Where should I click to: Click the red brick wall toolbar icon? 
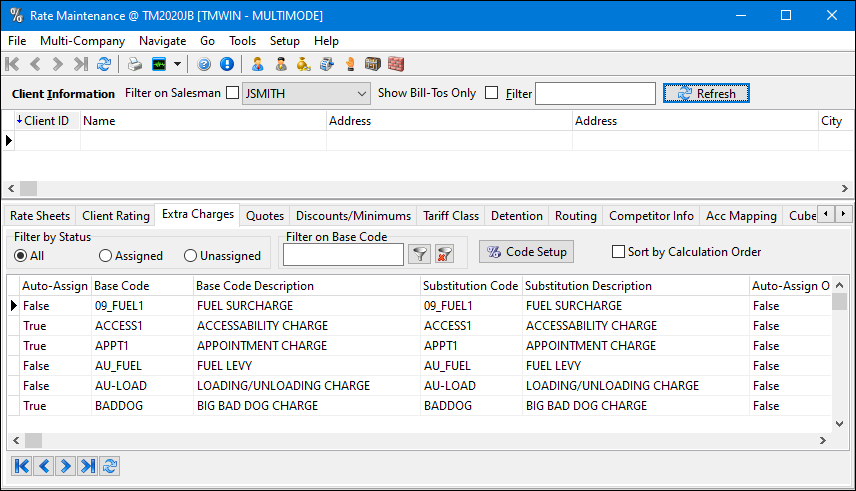396,64
